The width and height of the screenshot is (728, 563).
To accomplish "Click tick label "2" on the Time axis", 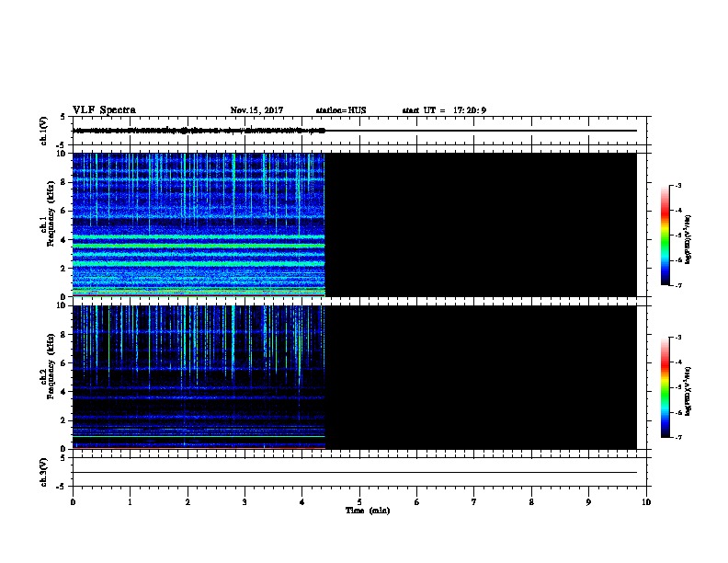I will pyautogui.click(x=188, y=502).
